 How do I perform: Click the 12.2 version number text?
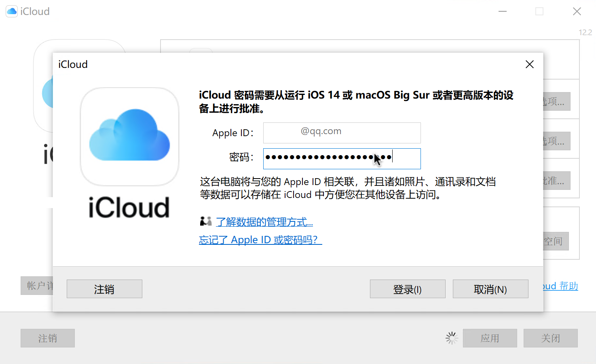(x=585, y=32)
